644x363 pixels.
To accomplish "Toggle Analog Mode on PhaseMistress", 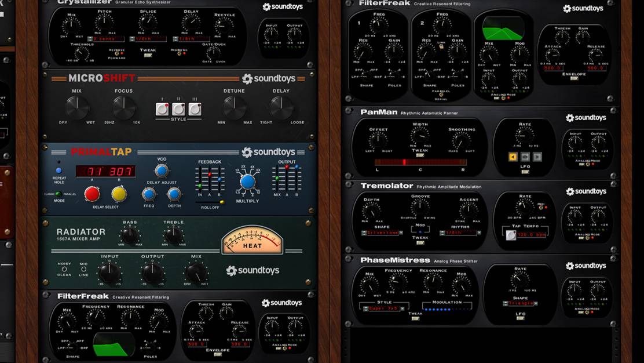I will point(588,313).
